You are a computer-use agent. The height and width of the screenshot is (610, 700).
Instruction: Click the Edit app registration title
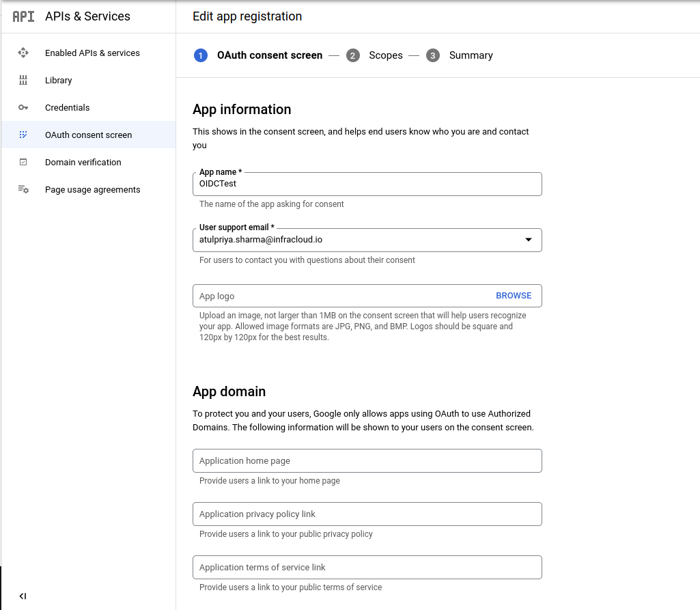[x=247, y=16]
